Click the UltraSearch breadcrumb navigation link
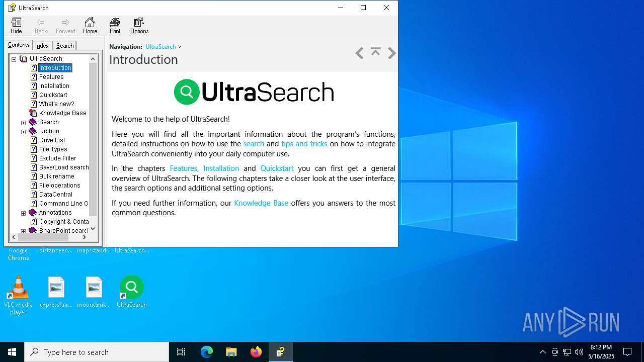Screen dimensions: 644x362 160,47
